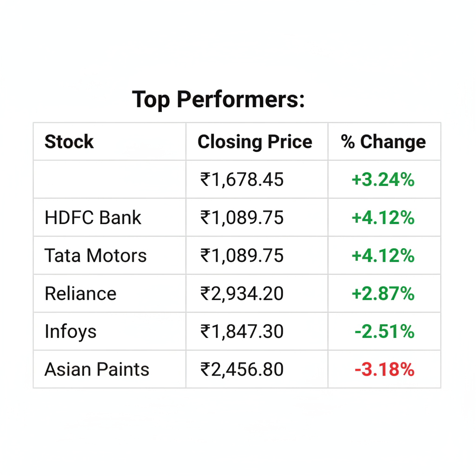Select the Tata Motors stock cell
The image size is (476, 476).
pos(95,256)
